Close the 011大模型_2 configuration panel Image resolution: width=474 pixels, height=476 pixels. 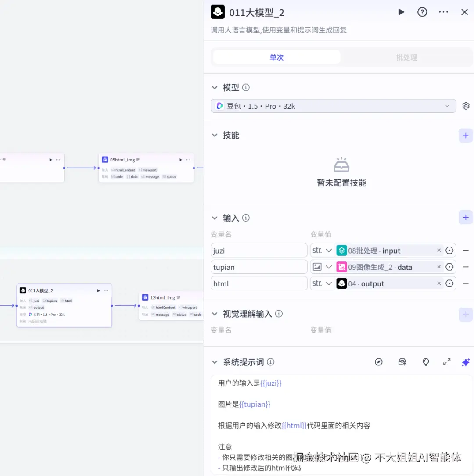tap(464, 12)
